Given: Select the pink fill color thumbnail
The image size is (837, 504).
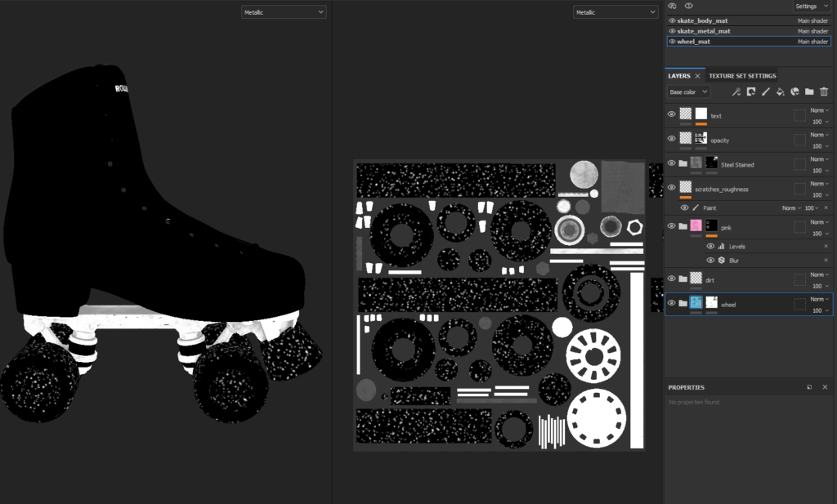Looking at the screenshot, I should [x=696, y=225].
